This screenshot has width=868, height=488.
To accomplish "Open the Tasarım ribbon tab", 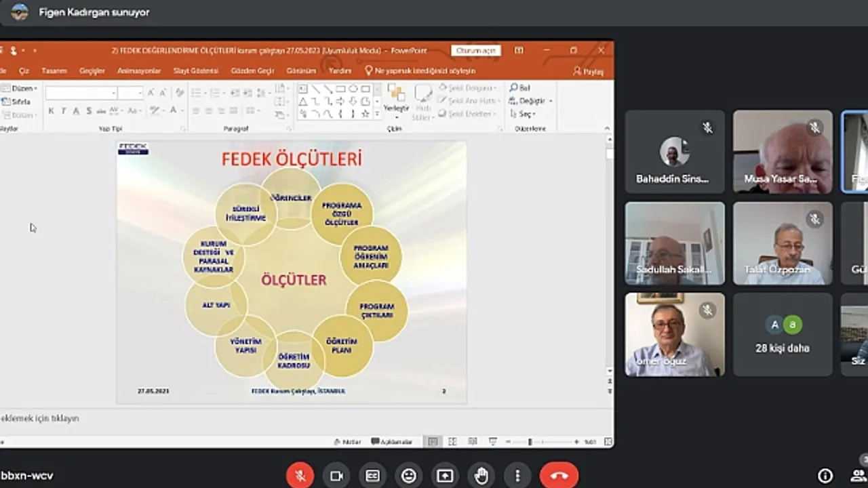I will pos(54,70).
